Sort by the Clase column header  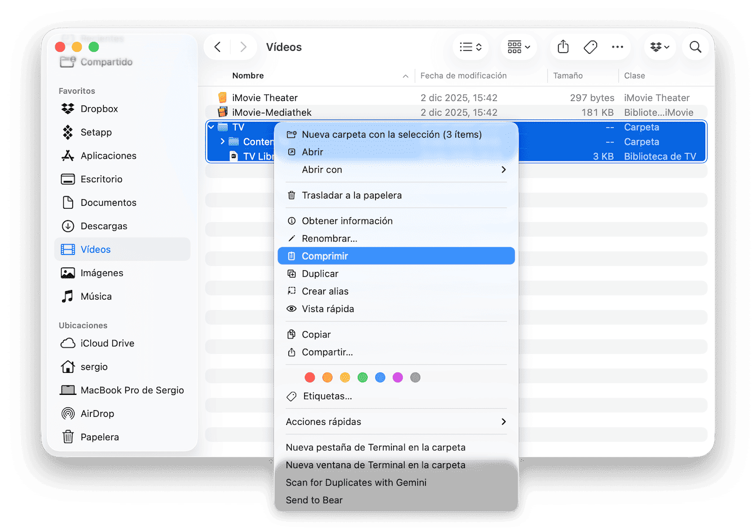634,76
